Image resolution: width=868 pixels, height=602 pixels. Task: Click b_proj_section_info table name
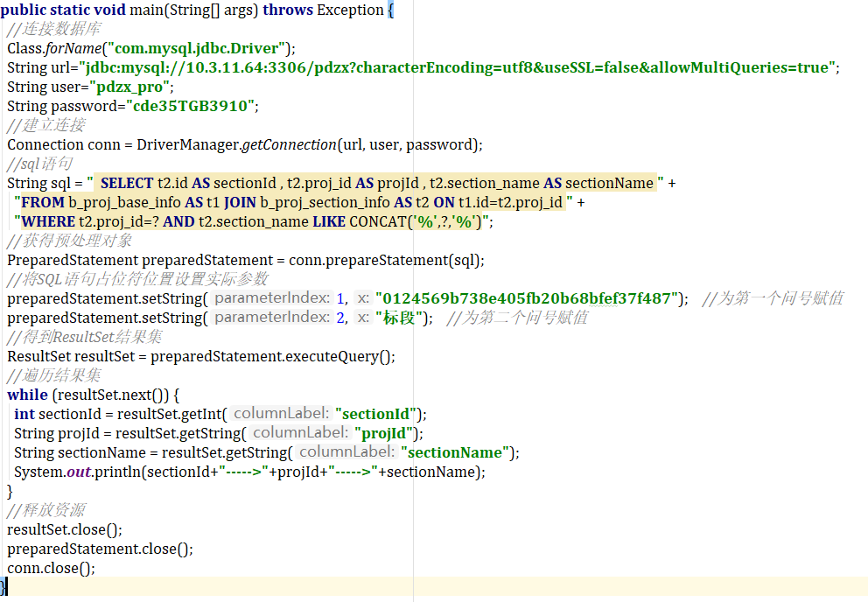325,203
